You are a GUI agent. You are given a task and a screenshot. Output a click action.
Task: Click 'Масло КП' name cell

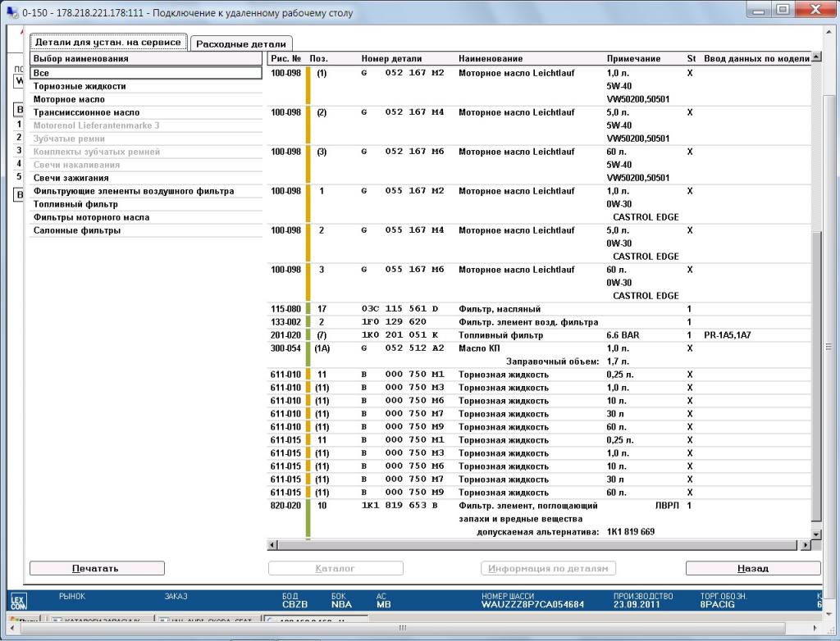(479, 348)
